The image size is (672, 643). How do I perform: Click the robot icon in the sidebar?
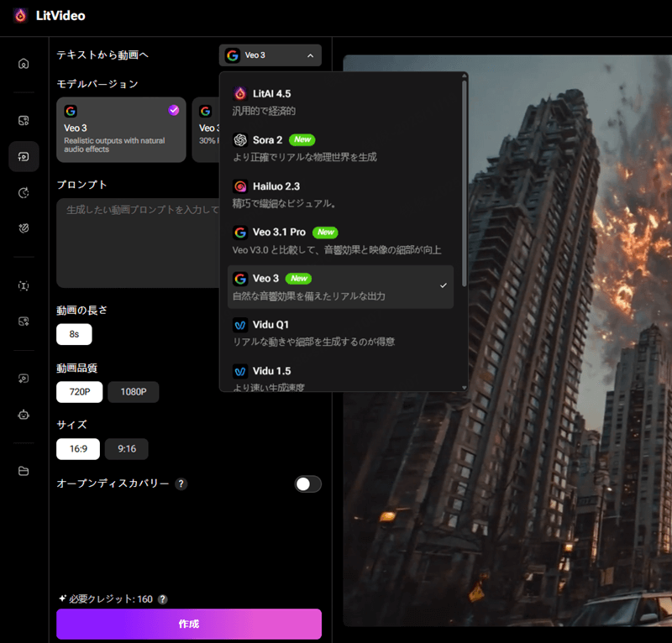(24, 414)
